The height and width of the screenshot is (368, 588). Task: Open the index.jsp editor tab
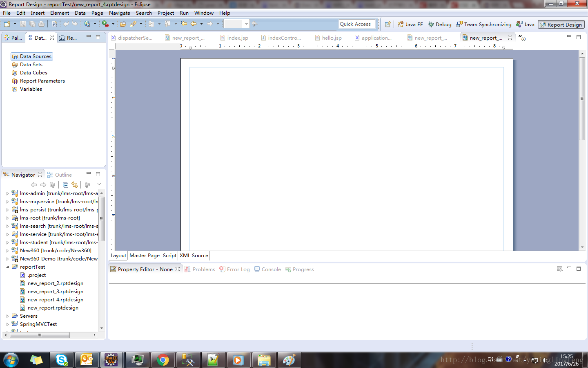tap(234, 38)
